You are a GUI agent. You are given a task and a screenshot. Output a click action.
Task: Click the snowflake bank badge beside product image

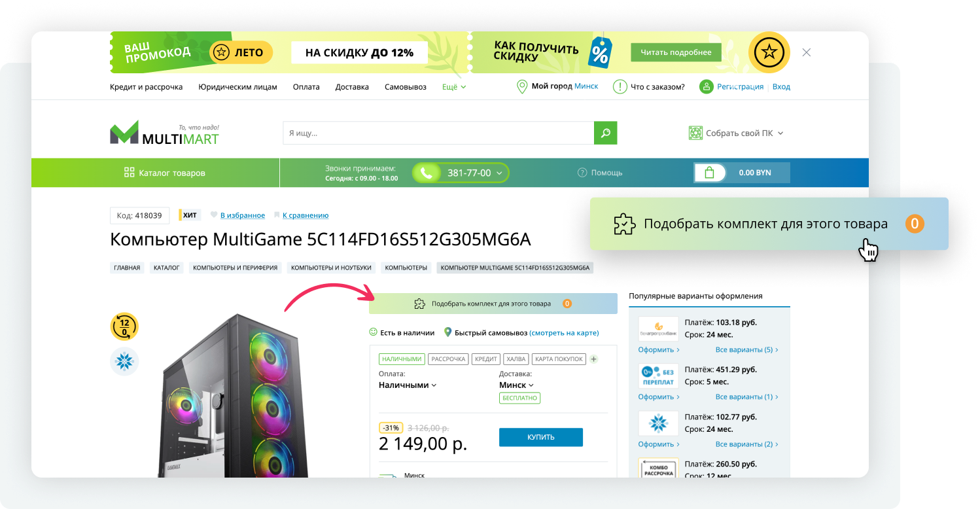(124, 361)
